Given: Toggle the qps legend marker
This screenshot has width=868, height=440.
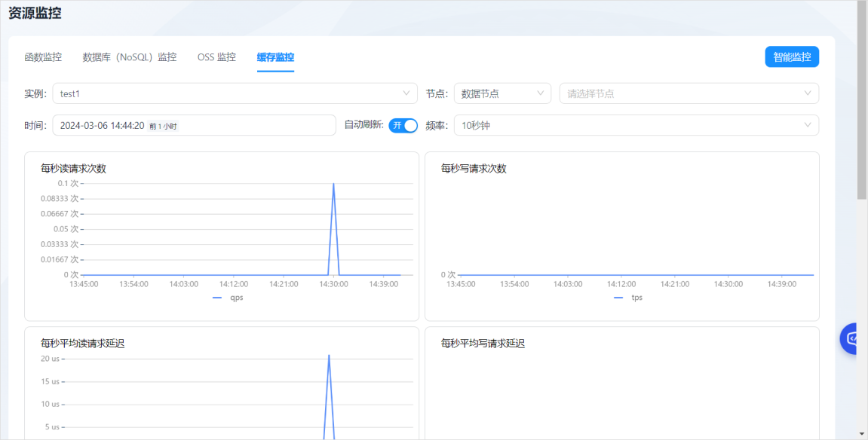Looking at the screenshot, I should tap(217, 298).
